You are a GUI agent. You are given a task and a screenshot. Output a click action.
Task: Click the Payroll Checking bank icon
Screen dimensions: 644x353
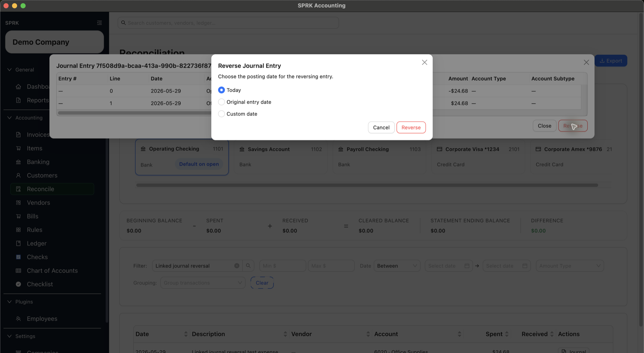[x=341, y=149]
